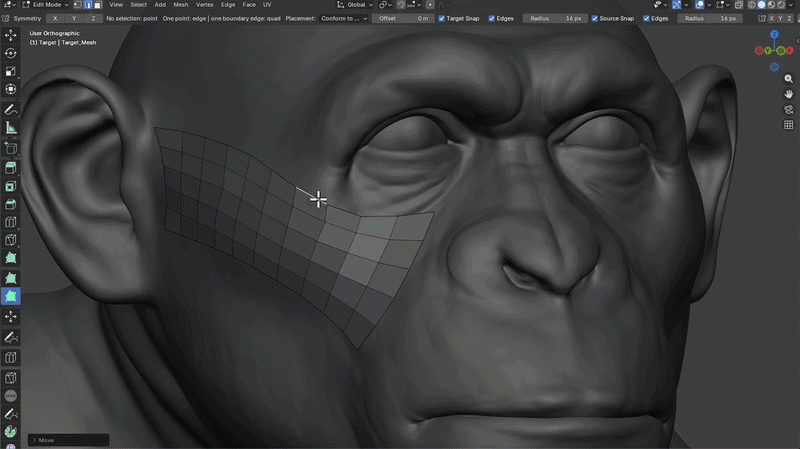Open the Edge menu

pos(228,5)
